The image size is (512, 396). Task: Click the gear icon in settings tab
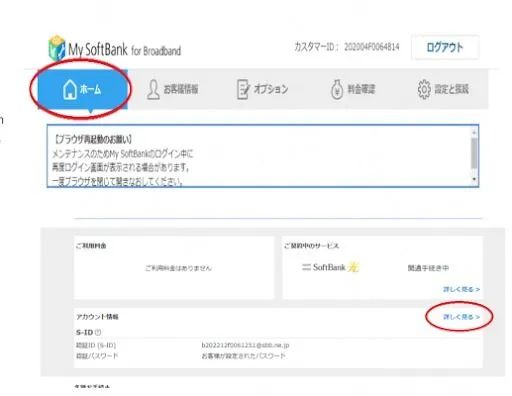(424, 89)
